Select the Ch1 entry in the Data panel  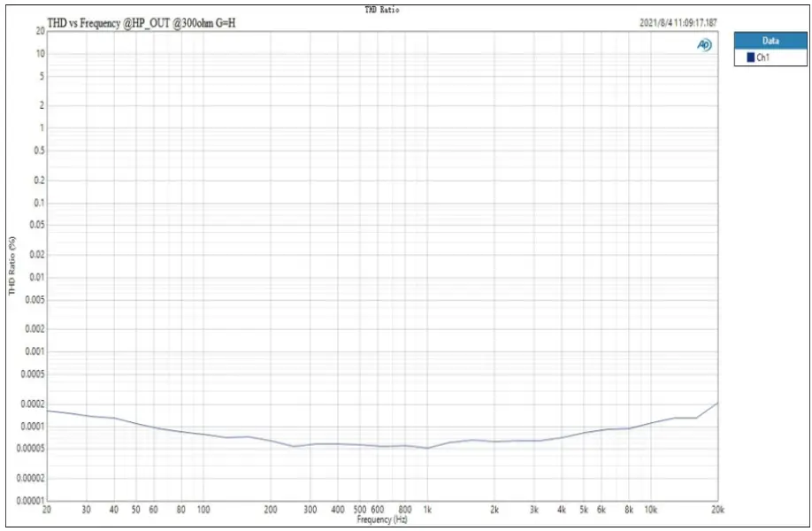tap(762, 55)
